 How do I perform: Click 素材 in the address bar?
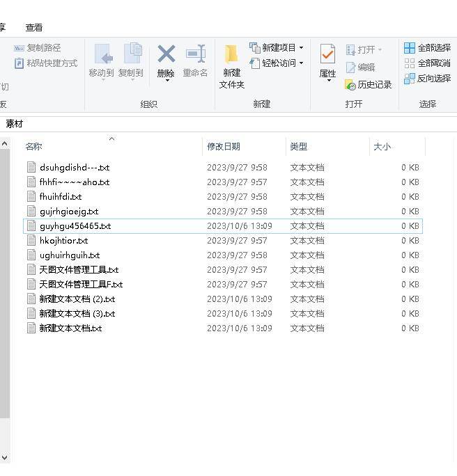point(14,124)
